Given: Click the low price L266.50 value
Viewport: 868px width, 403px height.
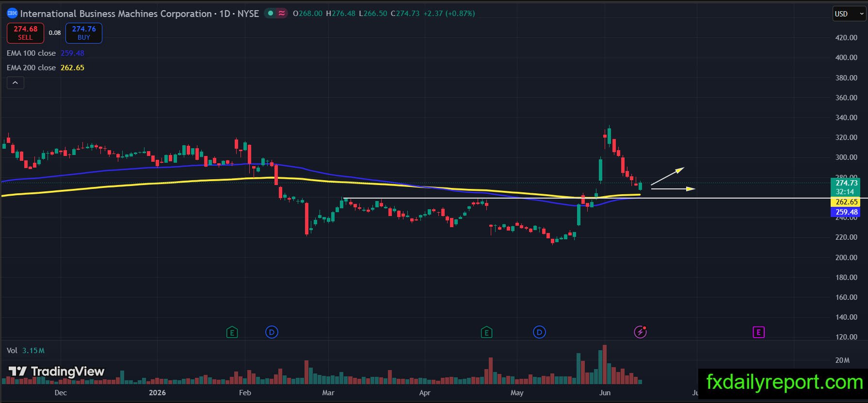Looking at the screenshot, I should (x=373, y=14).
